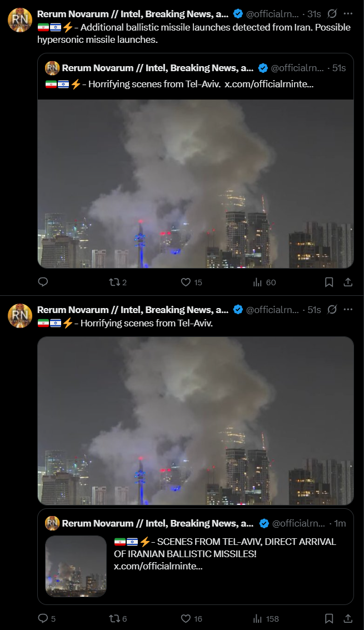This screenshot has height=630, width=364.
Task: Open x.com link in bottom quoted tweet
Action: [158, 566]
